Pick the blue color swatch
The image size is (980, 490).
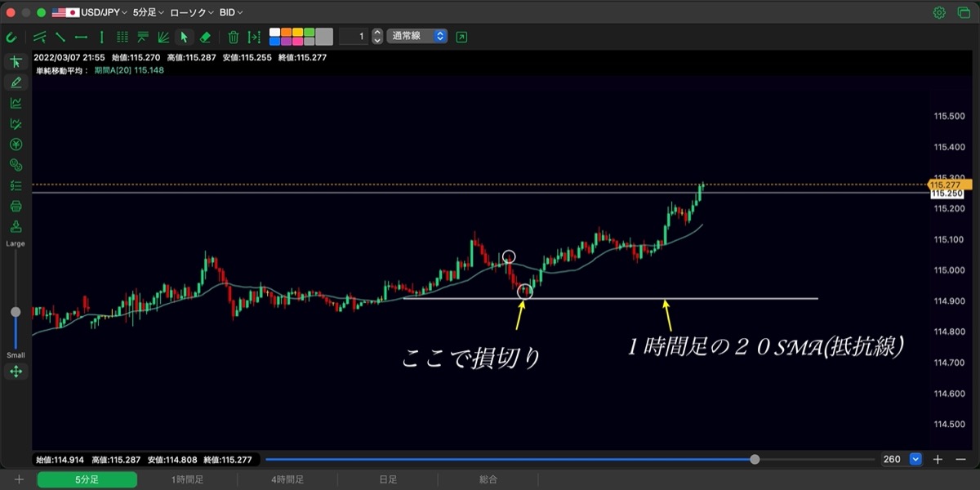tap(274, 41)
